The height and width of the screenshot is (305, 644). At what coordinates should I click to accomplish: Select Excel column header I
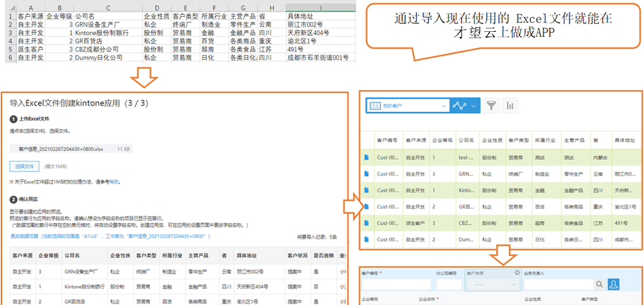click(x=321, y=7)
